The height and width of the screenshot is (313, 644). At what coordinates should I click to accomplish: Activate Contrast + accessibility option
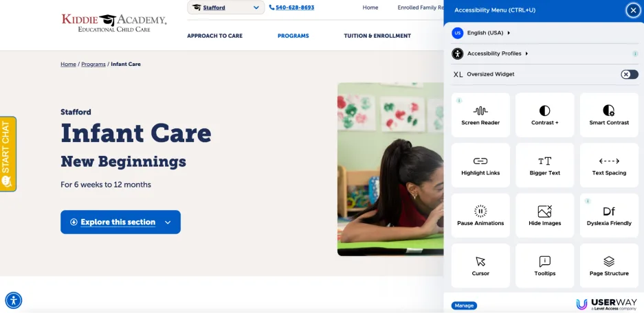pyautogui.click(x=544, y=115)
